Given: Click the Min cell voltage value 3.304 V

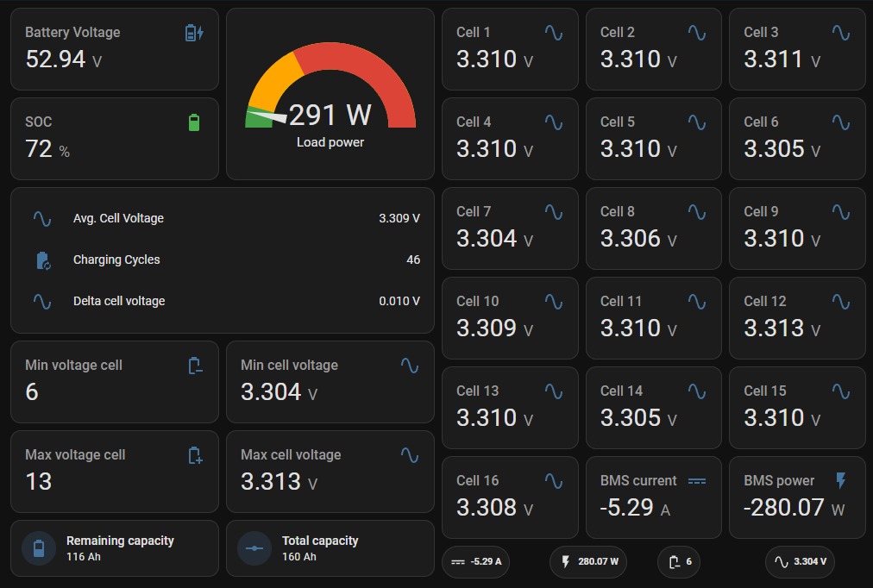Looking at the screenshot, I should (279, 392).
